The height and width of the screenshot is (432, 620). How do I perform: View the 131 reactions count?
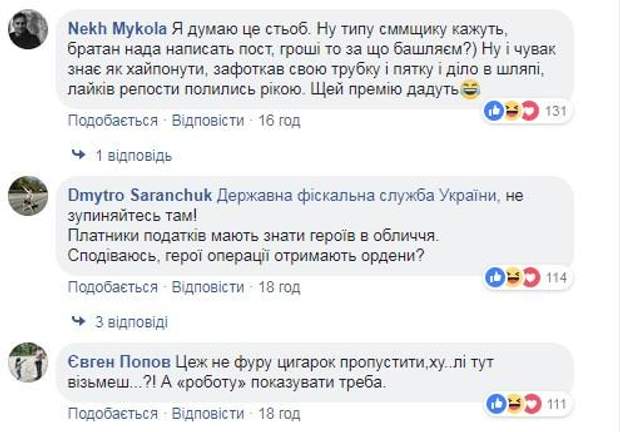[556, 111]
